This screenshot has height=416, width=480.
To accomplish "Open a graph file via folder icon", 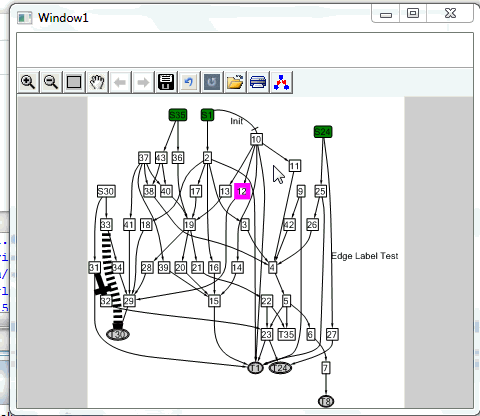I will 235,82.
